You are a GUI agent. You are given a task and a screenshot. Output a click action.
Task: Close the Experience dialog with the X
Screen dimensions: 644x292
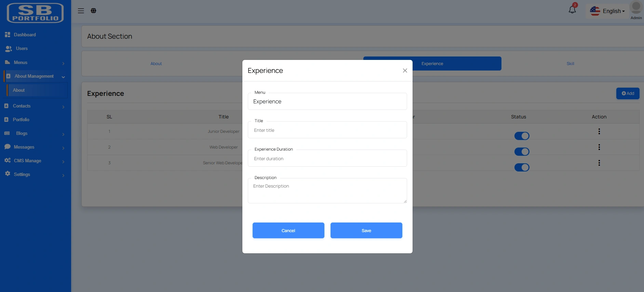tap(405, 71)
